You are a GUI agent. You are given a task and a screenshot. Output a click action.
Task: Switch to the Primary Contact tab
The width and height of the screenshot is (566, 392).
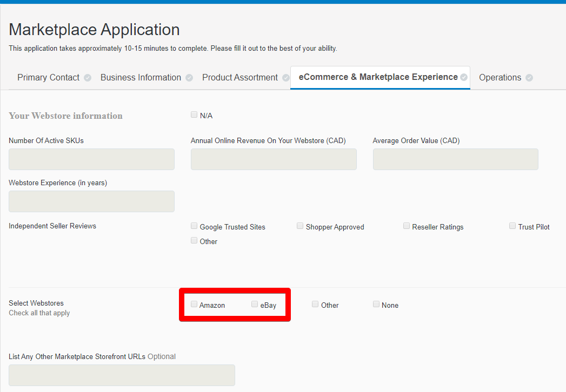pyautogui.click(x=48, y=77)
